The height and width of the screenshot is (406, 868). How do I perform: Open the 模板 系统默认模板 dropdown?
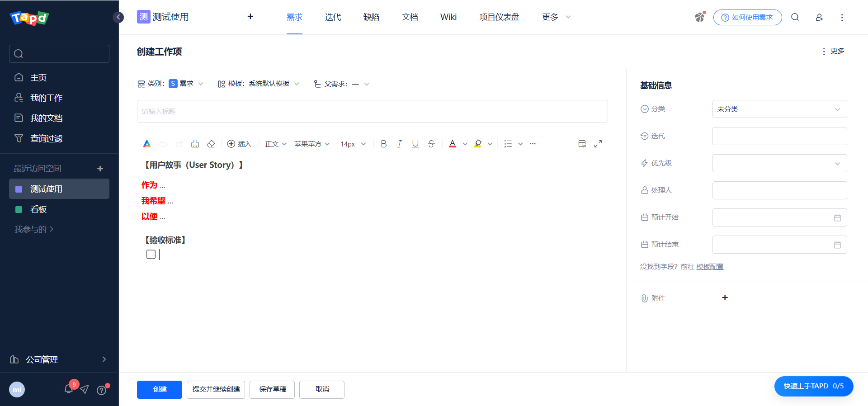pyautogui.click(x=274, y=84)
